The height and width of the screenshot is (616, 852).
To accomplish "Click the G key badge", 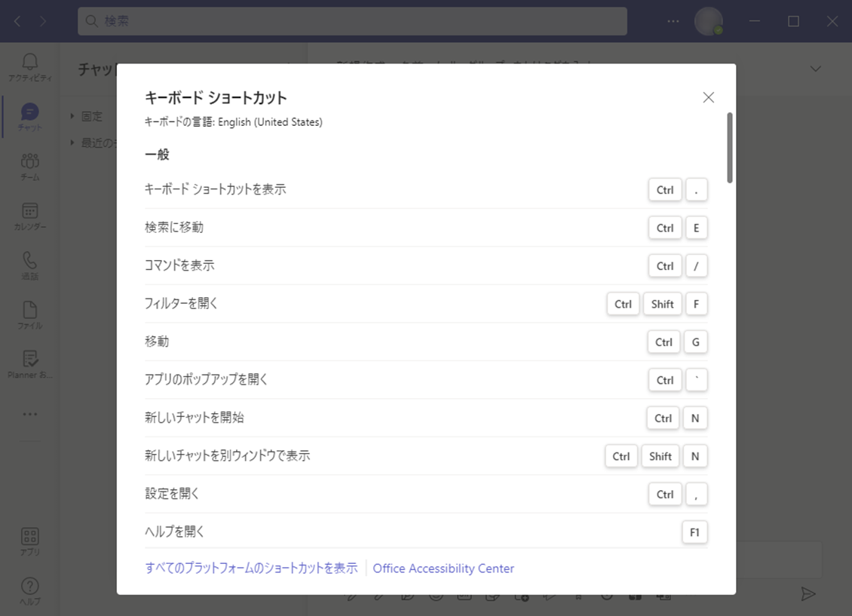I will click(695, 342).
